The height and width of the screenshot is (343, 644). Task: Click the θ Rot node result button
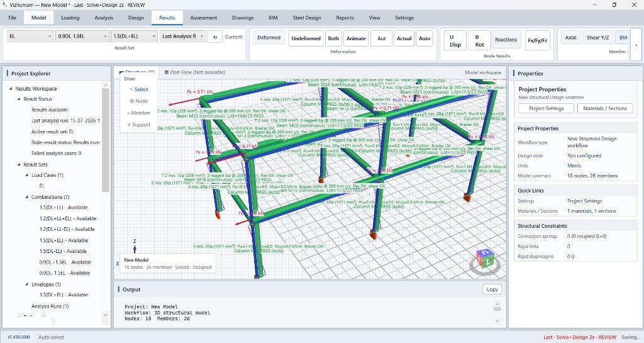click(x=479, y=41)
